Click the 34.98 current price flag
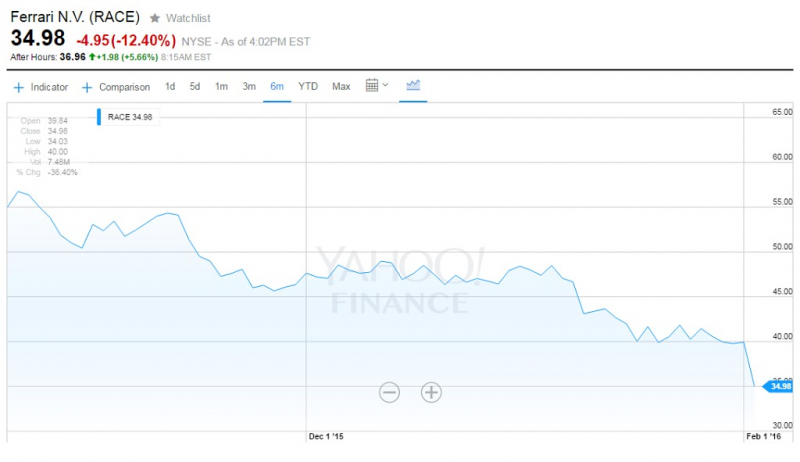 pyautogui.click(x=779, y=386)
